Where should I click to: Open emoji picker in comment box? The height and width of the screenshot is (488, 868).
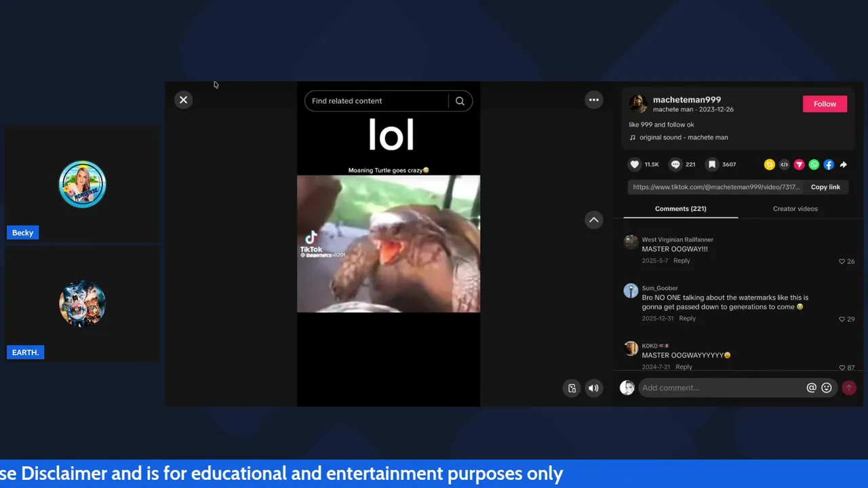(826, 388)
